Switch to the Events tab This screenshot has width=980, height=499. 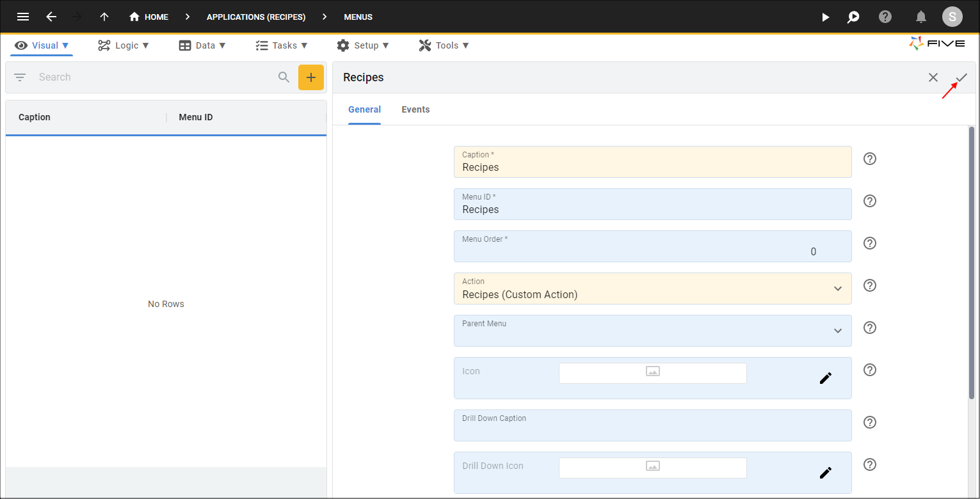(415, 109)
